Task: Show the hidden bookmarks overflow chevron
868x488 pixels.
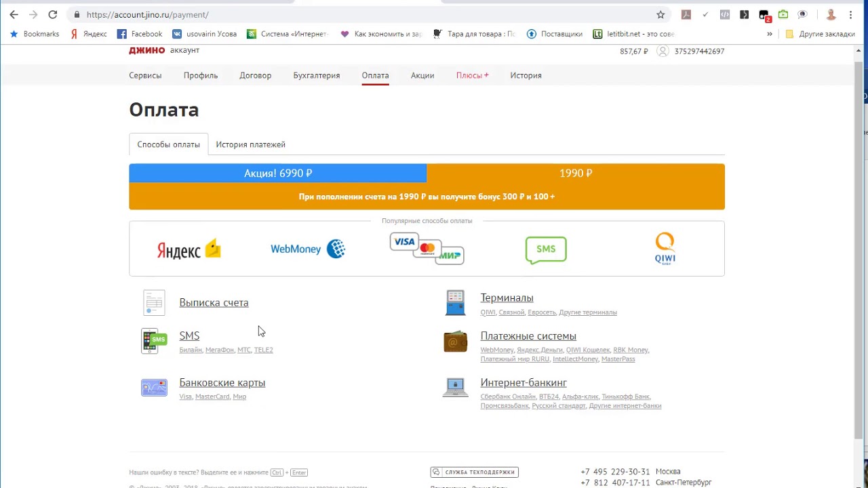Action: pos(770,34)
